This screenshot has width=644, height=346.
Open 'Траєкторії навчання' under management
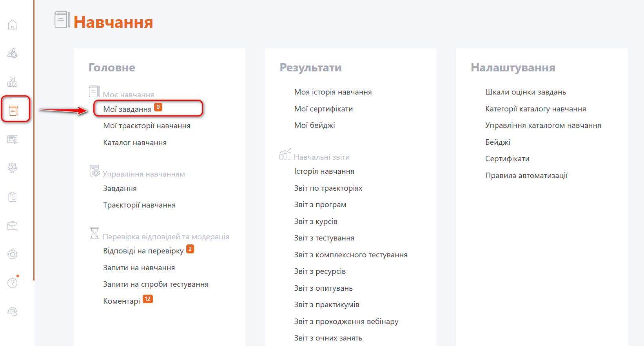pos(139,205)
